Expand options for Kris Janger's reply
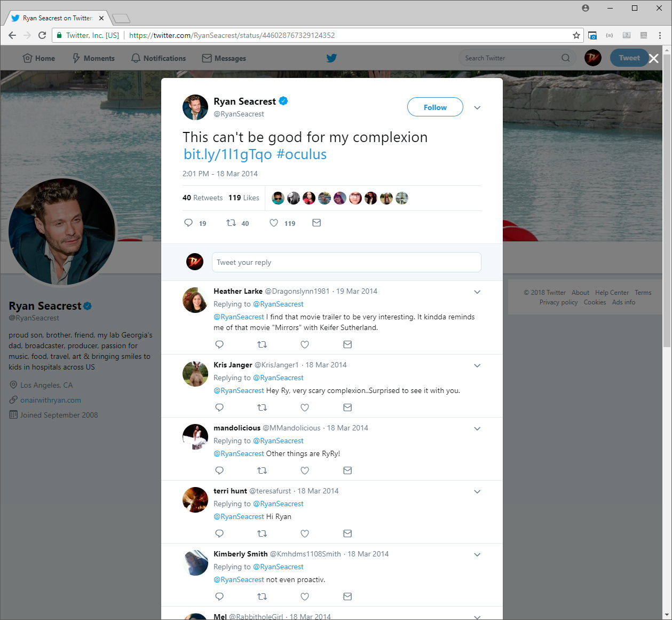The image size is (672, 620). coord(477,365)
